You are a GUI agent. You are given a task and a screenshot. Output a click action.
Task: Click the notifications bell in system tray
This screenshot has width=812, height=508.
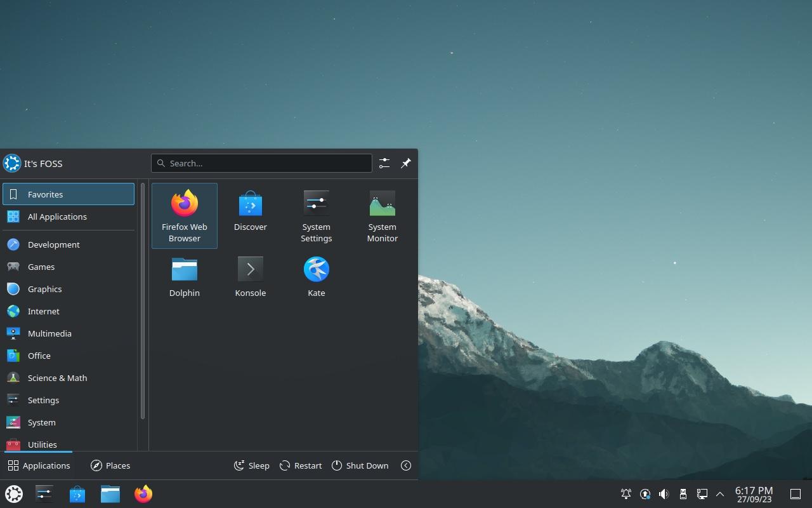pyautogui.click(x=625, y=493)
